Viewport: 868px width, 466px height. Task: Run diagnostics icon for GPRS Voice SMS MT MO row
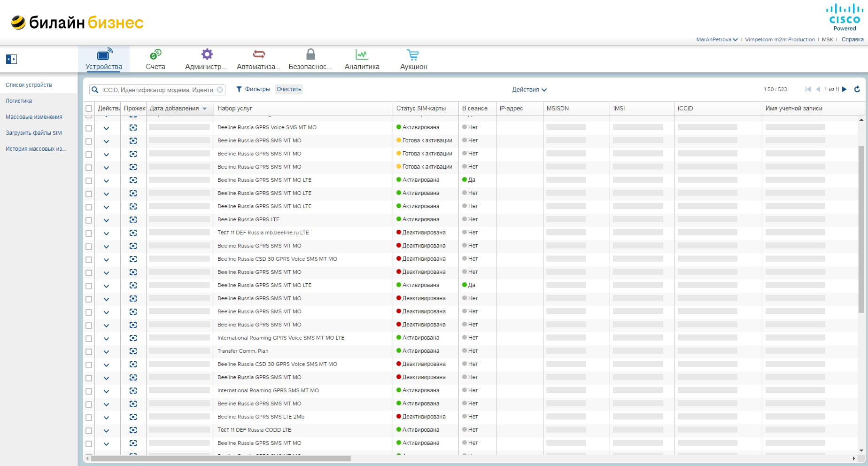(x=133, y=127)
